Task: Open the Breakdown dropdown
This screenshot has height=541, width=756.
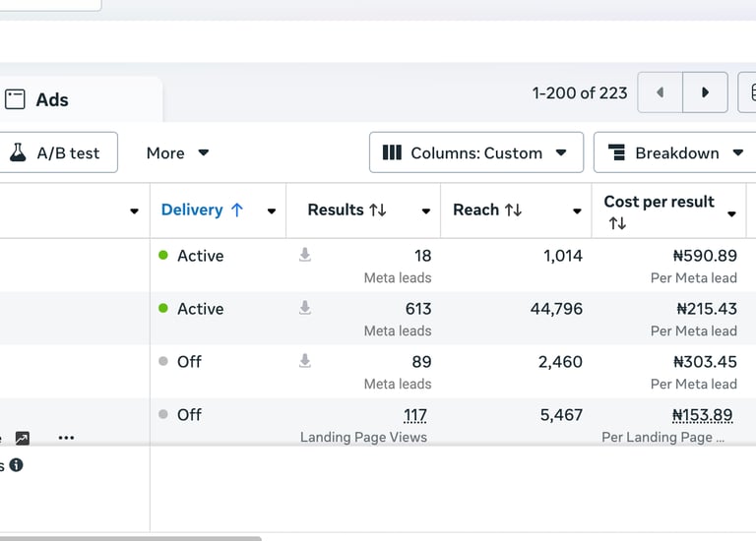Action: (x=675, y=152)
